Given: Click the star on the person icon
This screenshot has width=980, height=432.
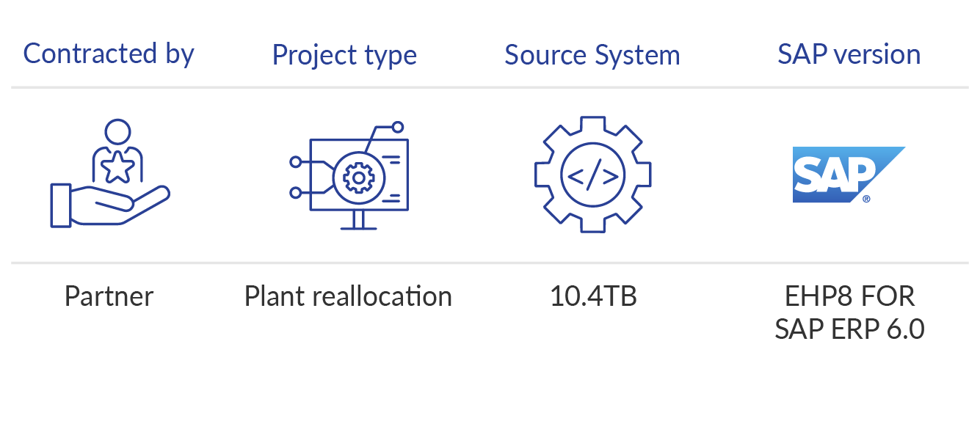Looking at the screenshot, I should click(x=117, y=168).
